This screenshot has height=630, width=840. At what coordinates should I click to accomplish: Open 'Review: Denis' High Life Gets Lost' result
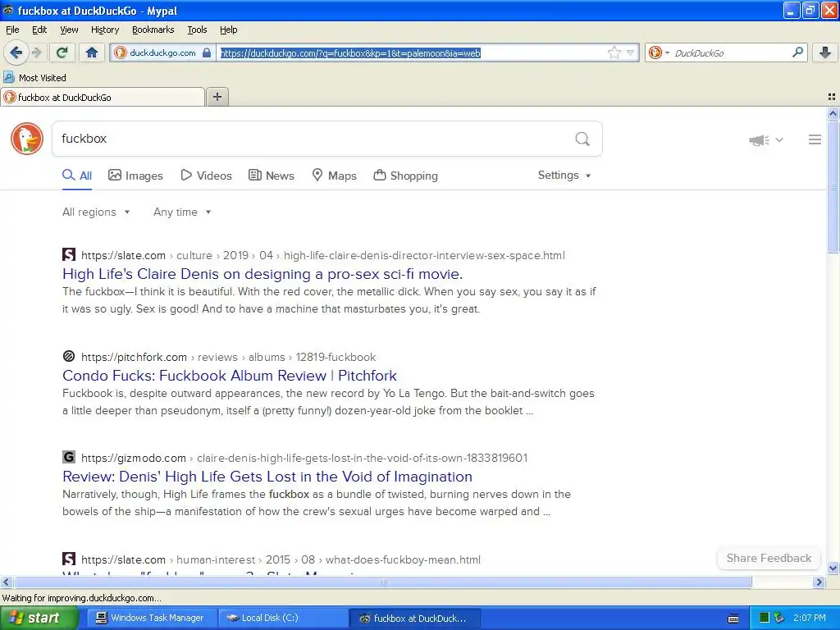tap(267, 477)
